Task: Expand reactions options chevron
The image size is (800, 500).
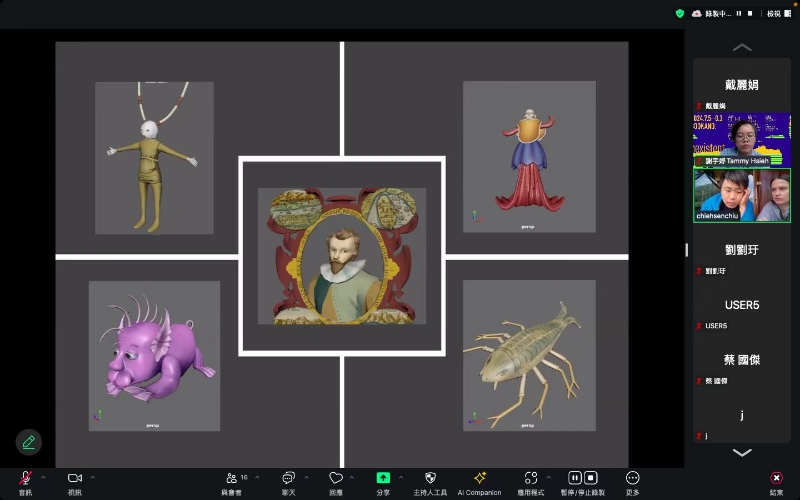Action: click(x=352, y=478)
